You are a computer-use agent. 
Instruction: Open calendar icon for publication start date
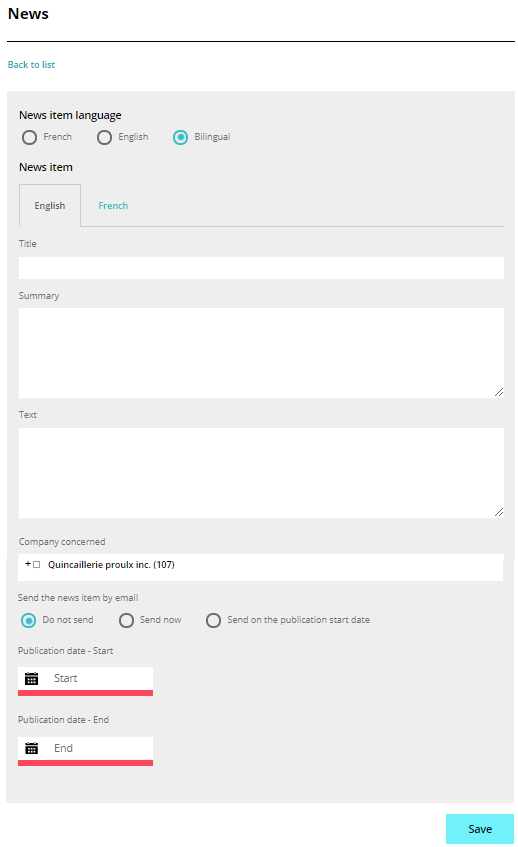pyautogui.click(x=32, y=678)
